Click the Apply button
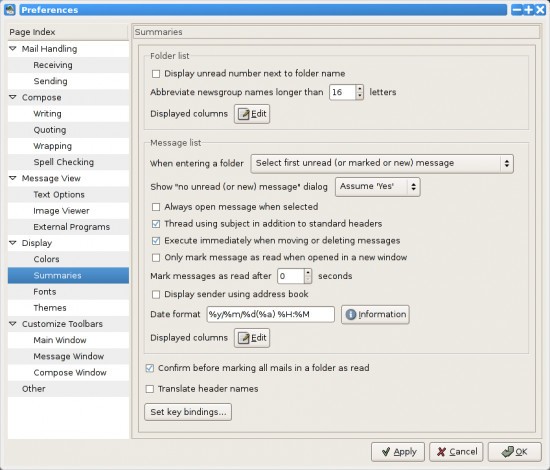The height and width of the screenshot is (470, 550). click(x=398, y=452)
